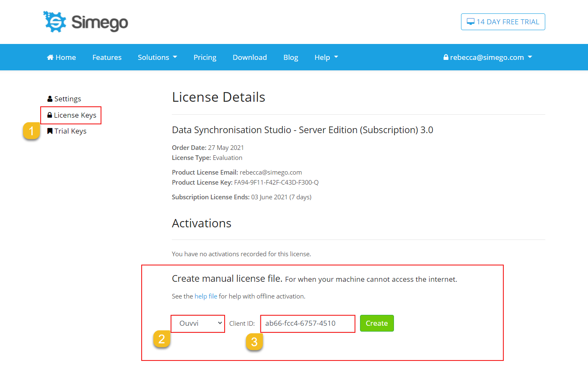The width and height of the screenshot is (588, 381).
Task: Click the 'You have no activations' message
Action: [x=241, y=254]
